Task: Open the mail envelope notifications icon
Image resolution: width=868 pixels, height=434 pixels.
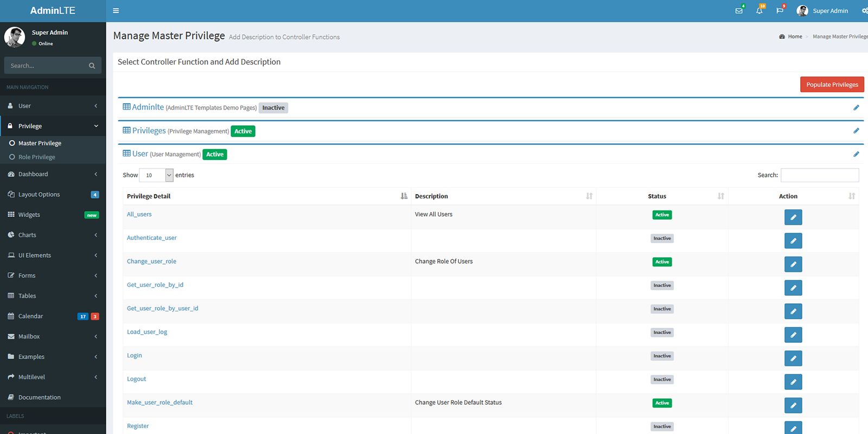Action: 739,11
